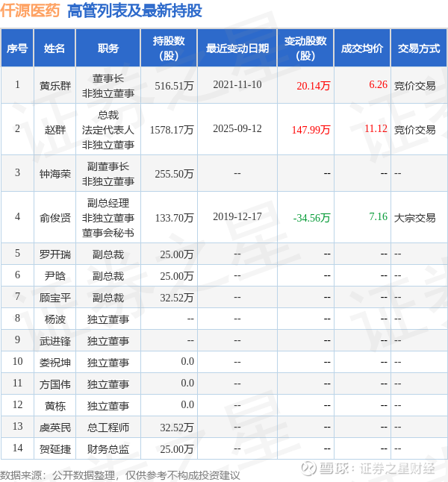Click the 姓名 column header
The width and height of the screenshot is (448, 482).
pos(55,48)
